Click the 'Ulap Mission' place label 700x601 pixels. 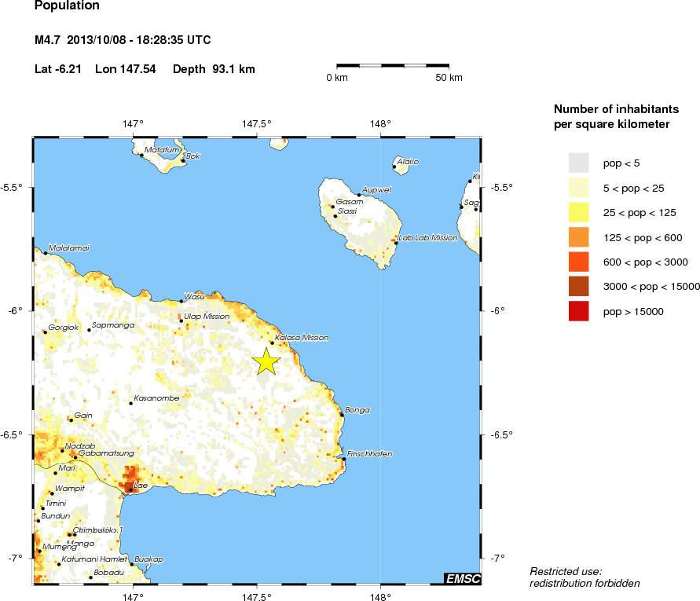(207, 316)
